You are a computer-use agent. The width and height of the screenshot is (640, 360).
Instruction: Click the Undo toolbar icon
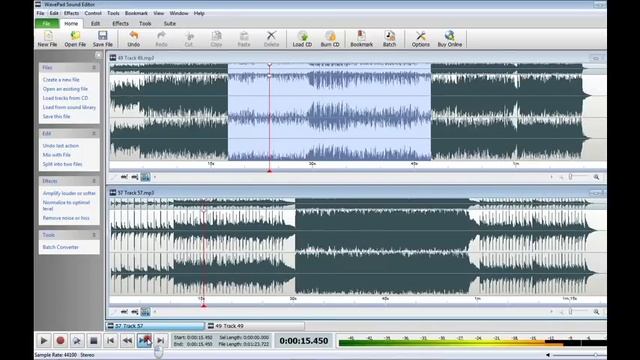click(133, 39)
